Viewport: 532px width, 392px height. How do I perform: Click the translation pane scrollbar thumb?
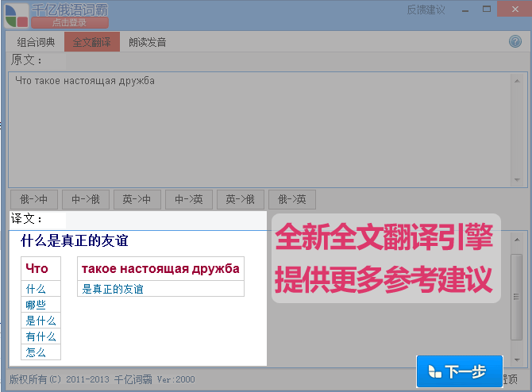click(x=517, y=297)
